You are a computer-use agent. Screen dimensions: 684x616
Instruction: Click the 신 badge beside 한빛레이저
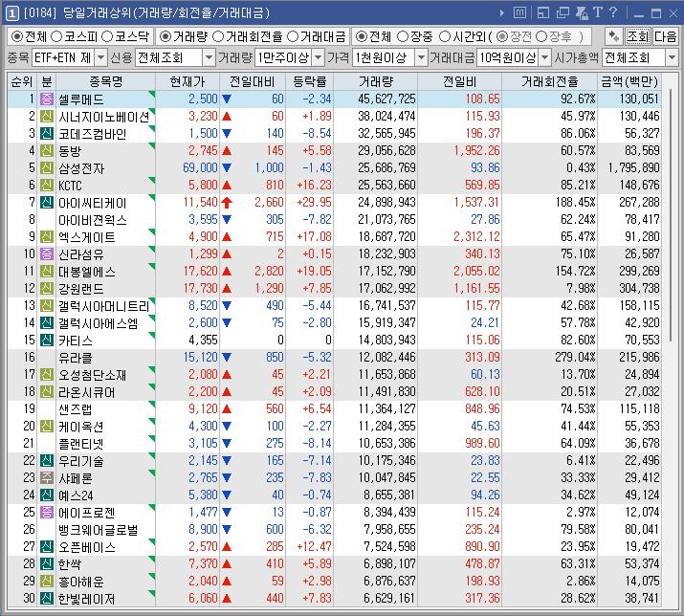tap(47, 598)
